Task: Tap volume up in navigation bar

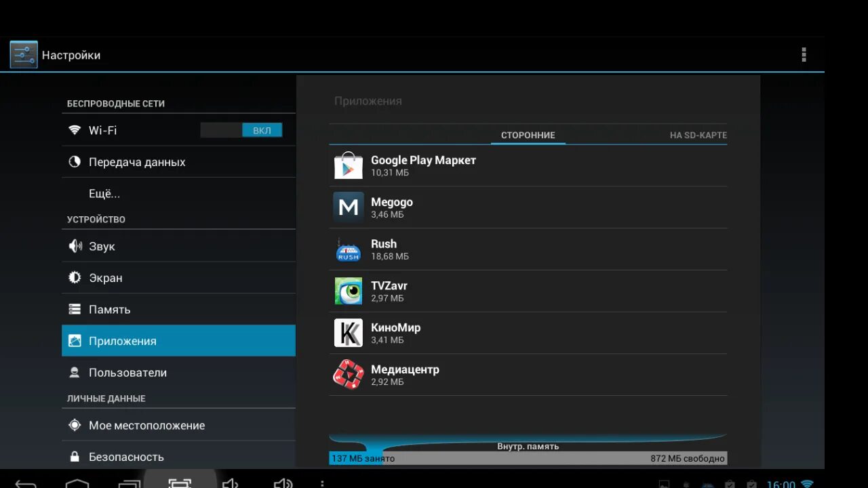Action: [x=282, y=483]
